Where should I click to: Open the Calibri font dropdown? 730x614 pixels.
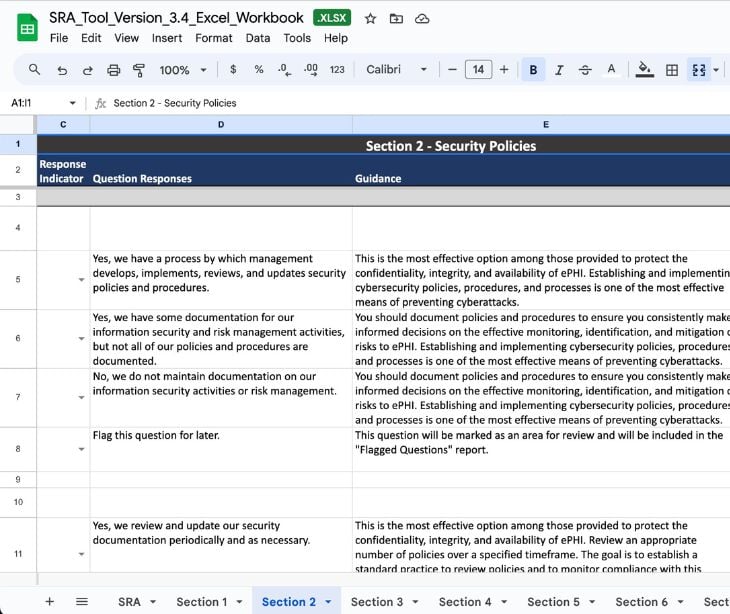tap(397, 70)
